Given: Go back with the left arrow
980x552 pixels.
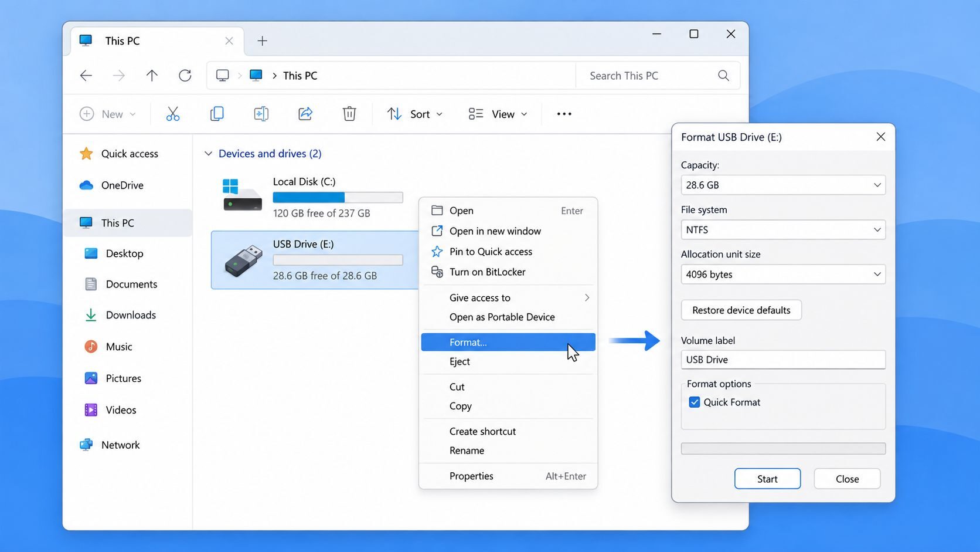Looking at the screenshot, I should (x=86, y=75).
